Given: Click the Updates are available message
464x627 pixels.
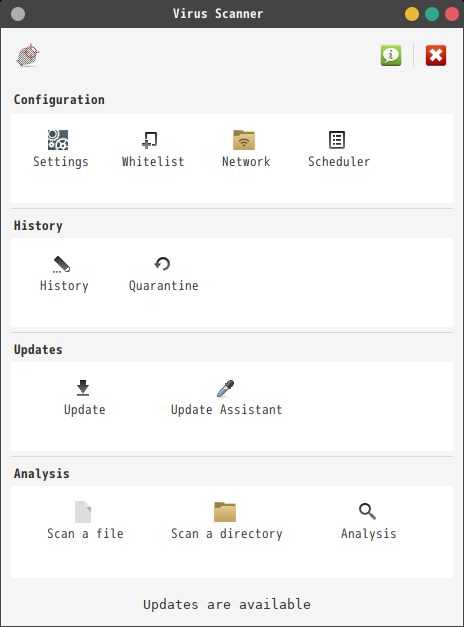Looking at the screenshot, I should [x=227, y=604].
